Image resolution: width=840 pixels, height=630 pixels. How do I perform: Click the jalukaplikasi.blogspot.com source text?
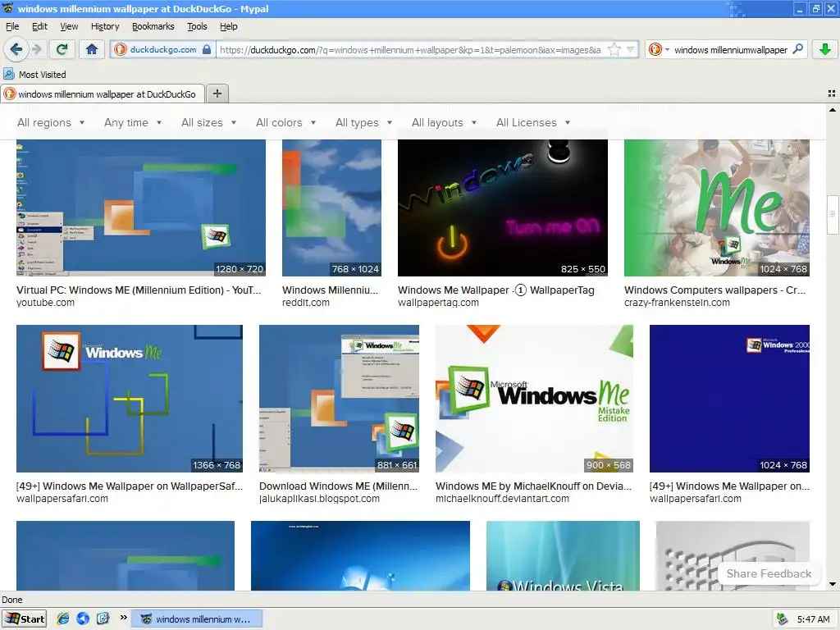319,498
